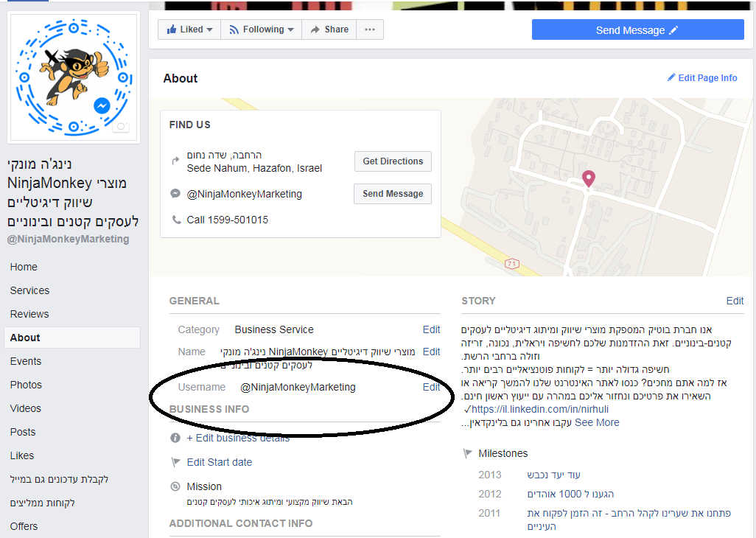The image size is (756, 538).
Task: Click Edit Start date link
Action: pos(220,462)
